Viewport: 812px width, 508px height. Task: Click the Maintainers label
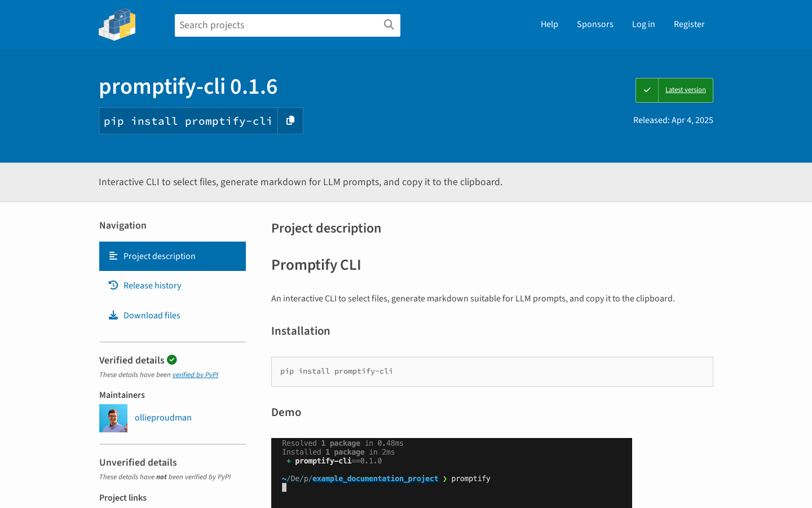(122, 395)
